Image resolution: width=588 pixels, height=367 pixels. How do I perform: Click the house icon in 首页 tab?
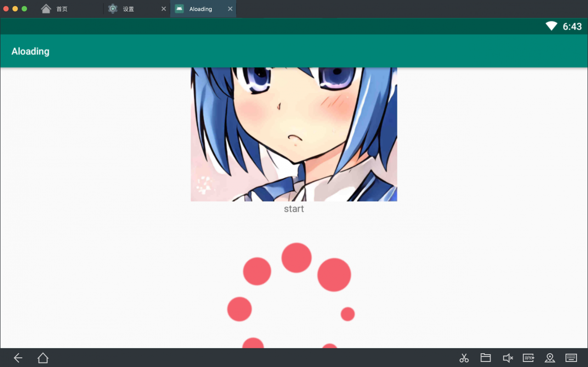coord(46,9)
